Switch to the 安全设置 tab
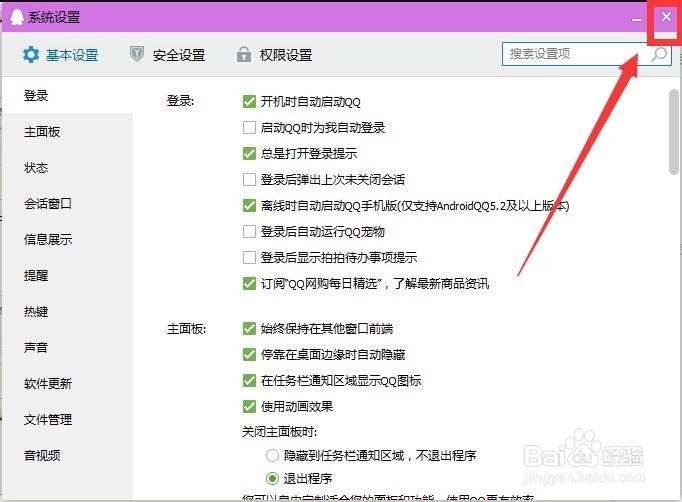 click(x=167, y=55)
